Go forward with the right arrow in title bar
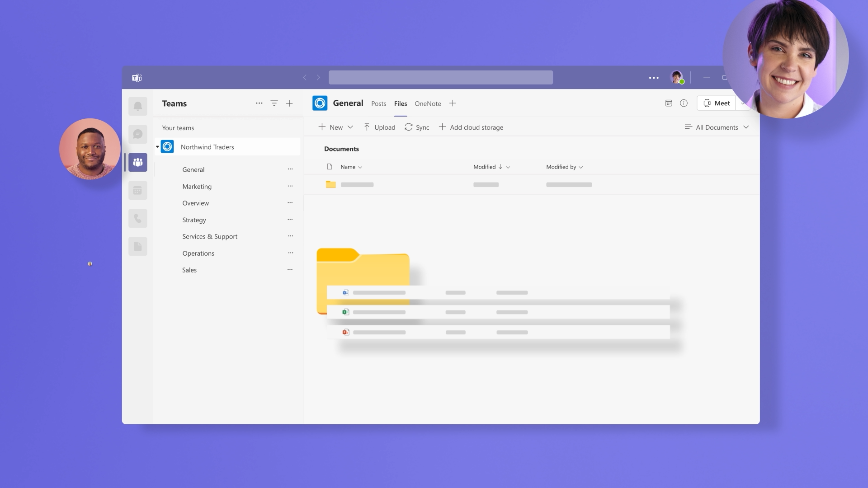This screenshot has width=868, height=488. tap(318, 78)
